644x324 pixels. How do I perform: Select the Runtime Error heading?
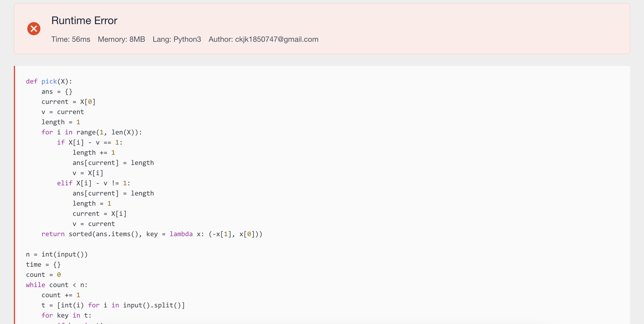point(84,20)
